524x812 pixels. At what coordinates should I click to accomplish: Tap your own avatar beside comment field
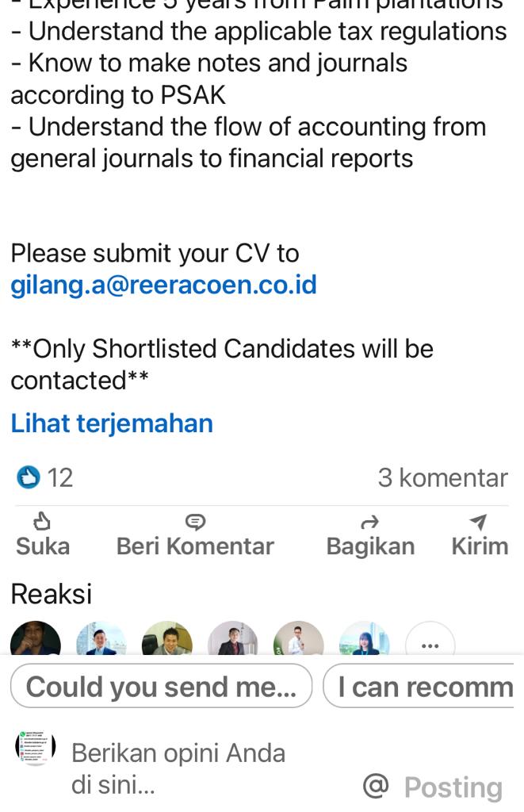[36, 749]
